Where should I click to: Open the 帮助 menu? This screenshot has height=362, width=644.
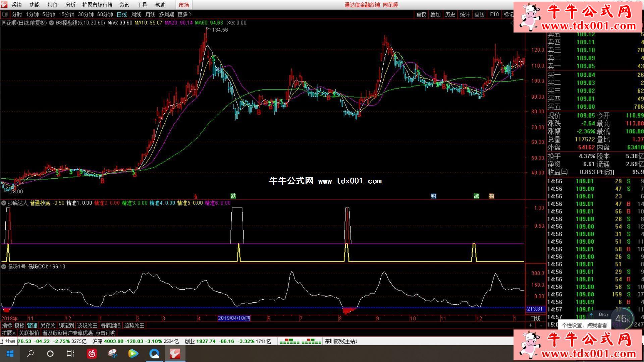click(160, 5)
